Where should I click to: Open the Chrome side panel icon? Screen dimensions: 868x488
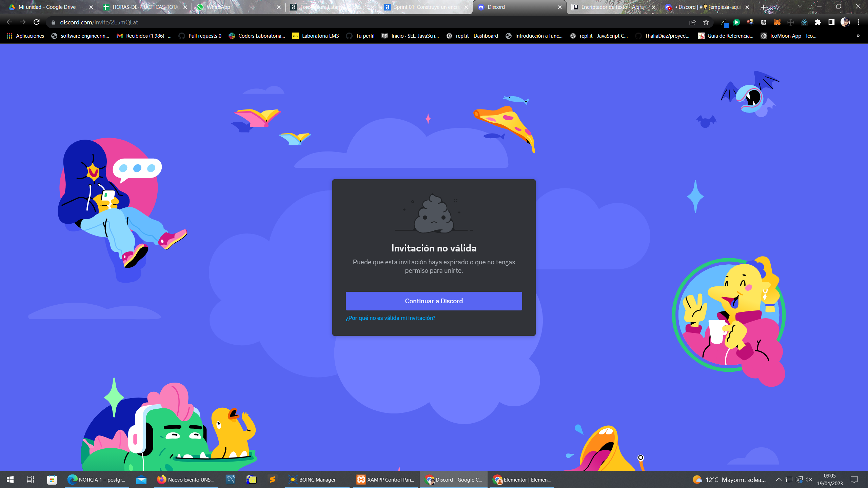[831, 22]
